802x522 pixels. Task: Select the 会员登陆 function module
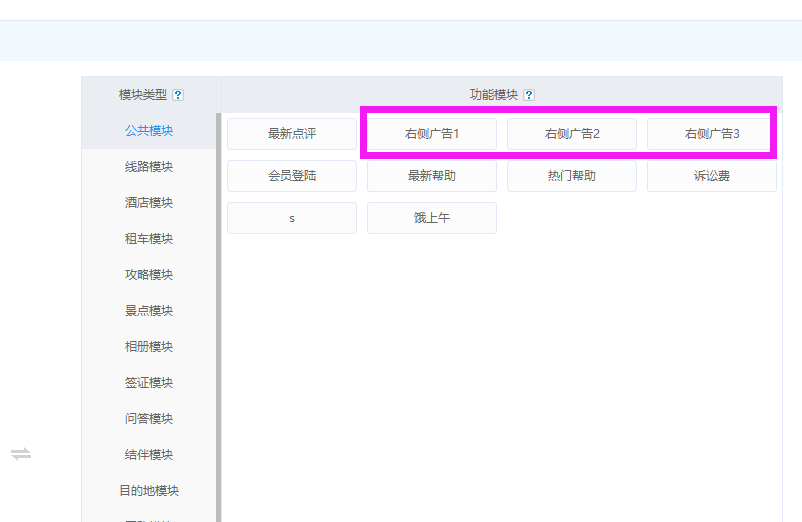[292, 176]
